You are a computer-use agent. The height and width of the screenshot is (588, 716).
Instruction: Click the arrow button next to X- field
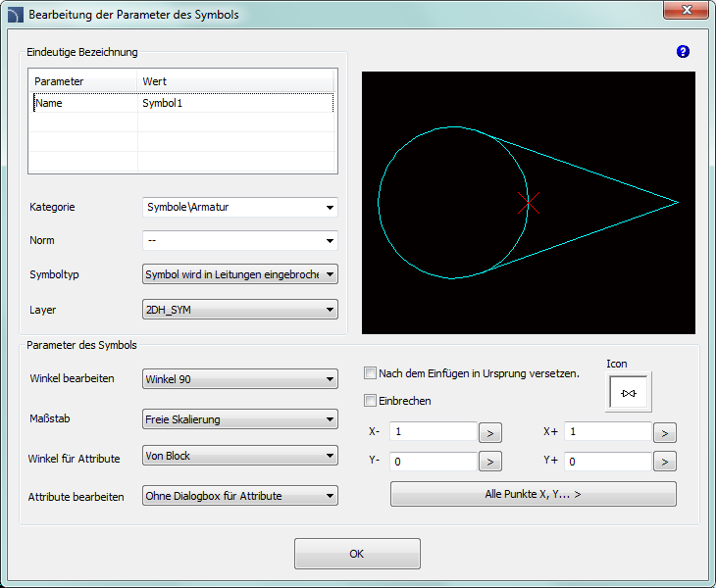pyautogui.click(x=489, y=432)
